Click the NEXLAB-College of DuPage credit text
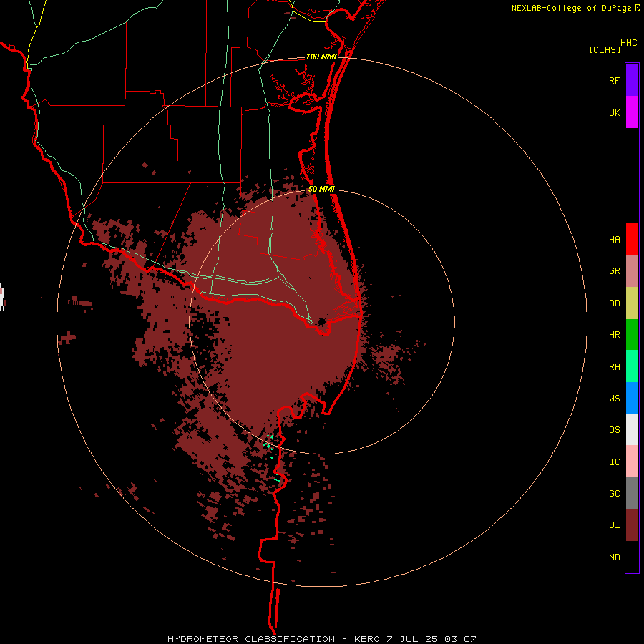The width and height of the screenshot is (644, 644). (571, 8)
